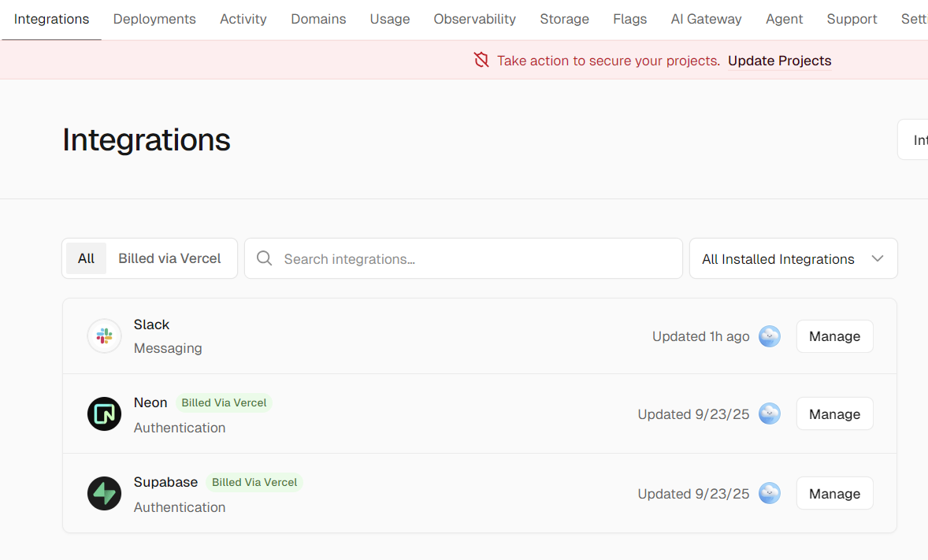Open the Observability tab
The height and width of the screenshot is (560, 928).
pyautogui.click(x=475, y=19)
